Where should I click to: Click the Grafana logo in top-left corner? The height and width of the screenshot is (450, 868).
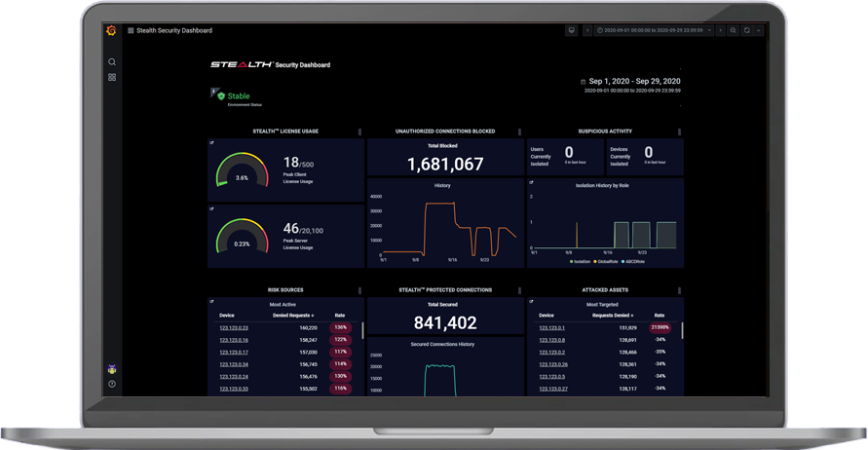pyautogui.click(x=111, y=30)
